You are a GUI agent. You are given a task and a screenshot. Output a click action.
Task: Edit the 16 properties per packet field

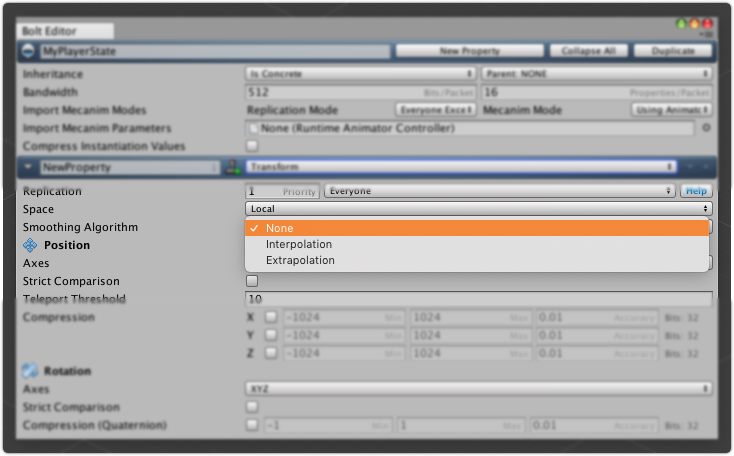tap(597, 92)
